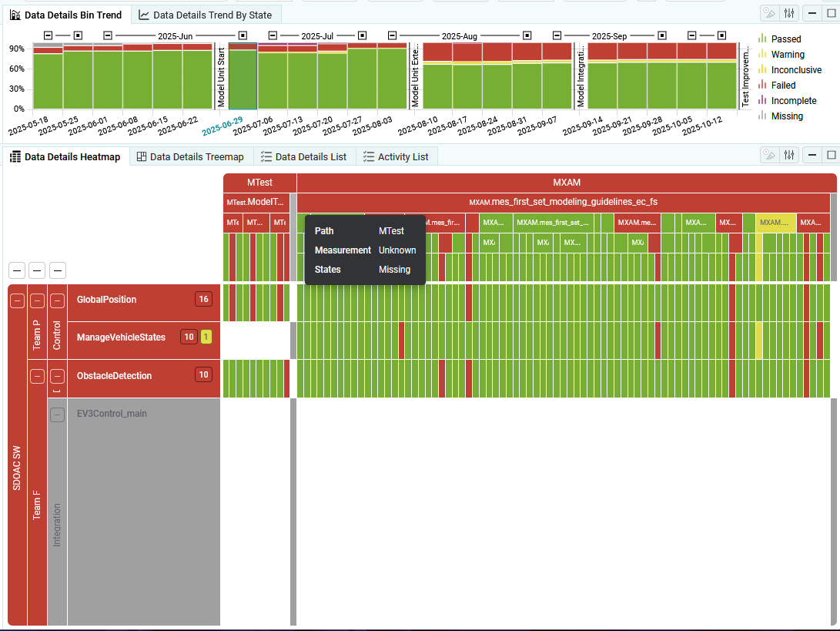Collapse the Team P group in the heatmap
The width and height of the screenshot is (840, 631).
click(37, 300)
